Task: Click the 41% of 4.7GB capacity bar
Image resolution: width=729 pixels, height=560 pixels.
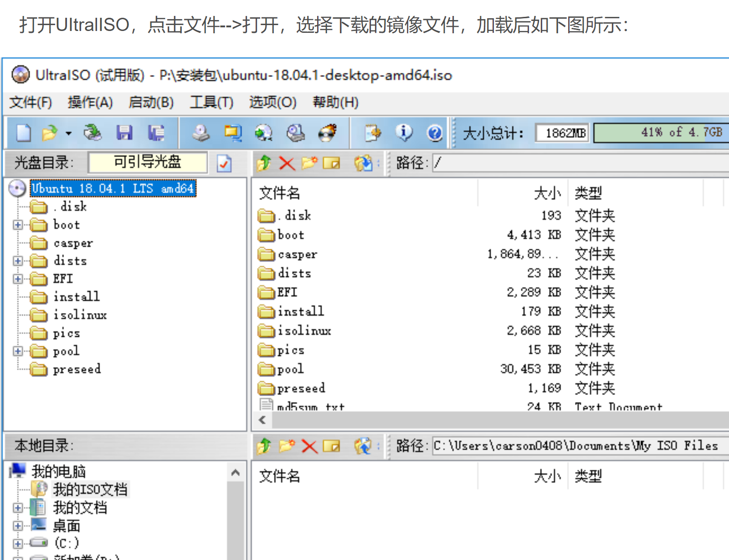Action: (661, 133)
